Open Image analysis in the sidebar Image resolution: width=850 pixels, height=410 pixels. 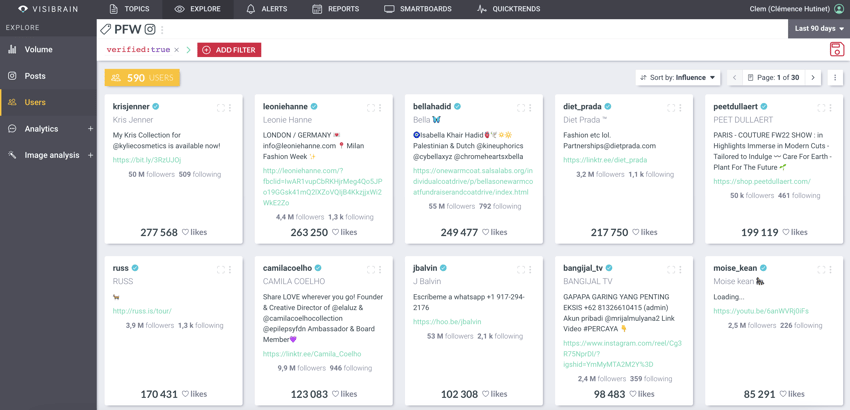coord(51,155)
